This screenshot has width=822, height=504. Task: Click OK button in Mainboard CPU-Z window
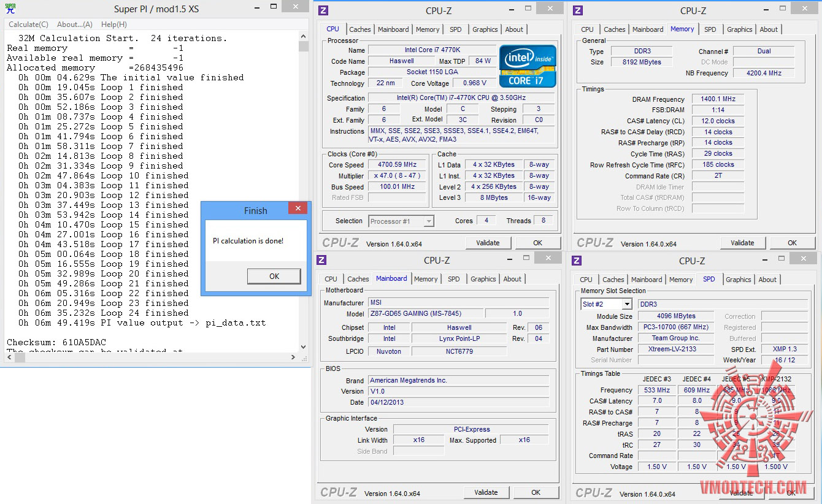coord(536,492)
